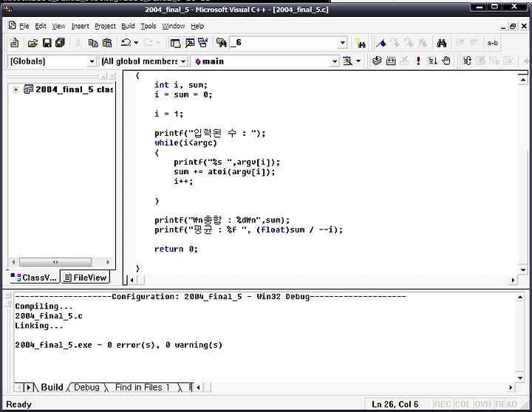Open the Project menu

105,26
